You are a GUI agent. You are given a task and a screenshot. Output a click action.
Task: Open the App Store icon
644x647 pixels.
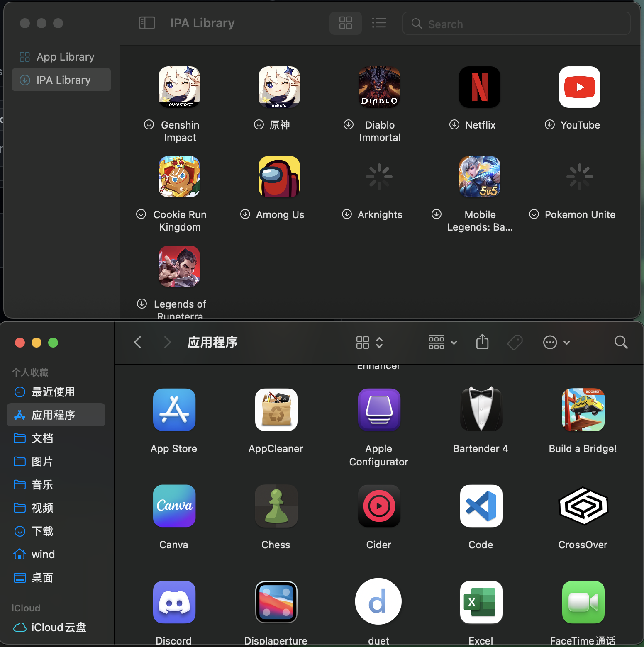pyautogui.click(x=174, y=410)
